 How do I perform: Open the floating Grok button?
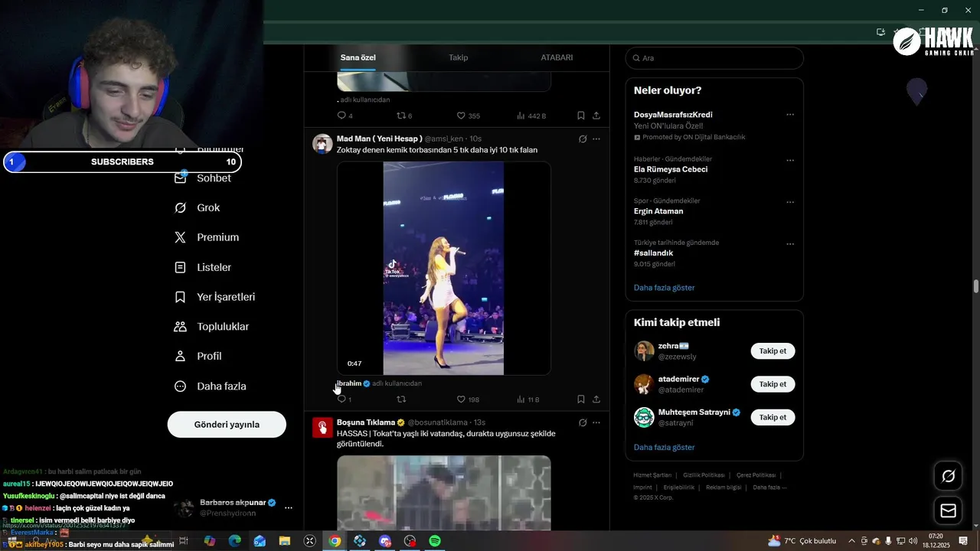coord(948,476)
